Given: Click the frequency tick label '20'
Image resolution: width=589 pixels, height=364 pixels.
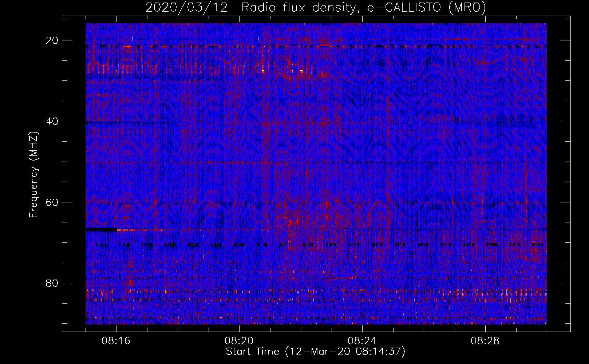Looking at the screenshot, I should [x=52, y=40].
